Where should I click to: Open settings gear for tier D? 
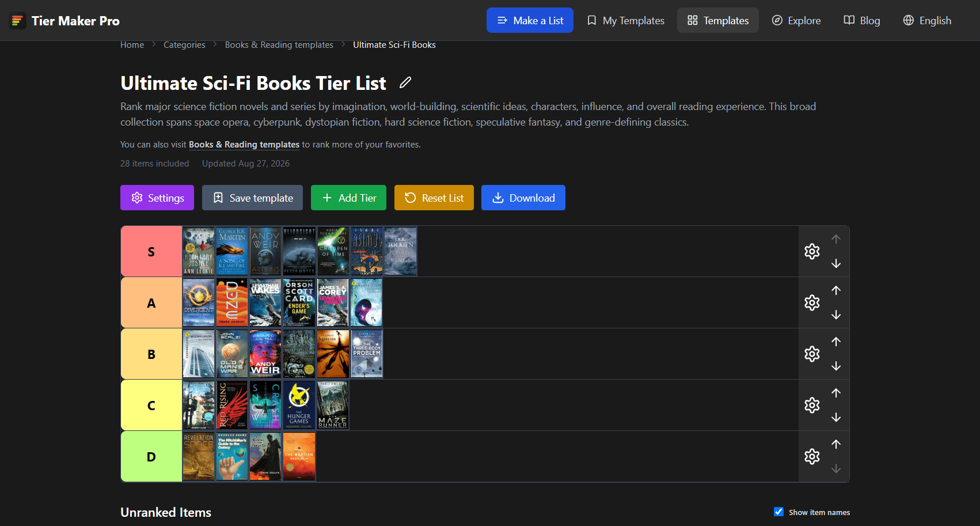pyautogui.click(x=812, y=456)
